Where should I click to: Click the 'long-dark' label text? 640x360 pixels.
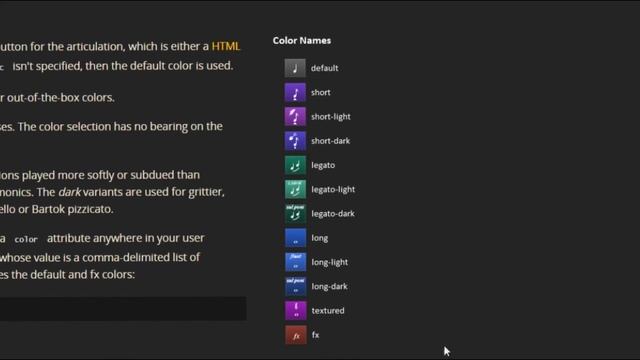[x=329, y=287]
